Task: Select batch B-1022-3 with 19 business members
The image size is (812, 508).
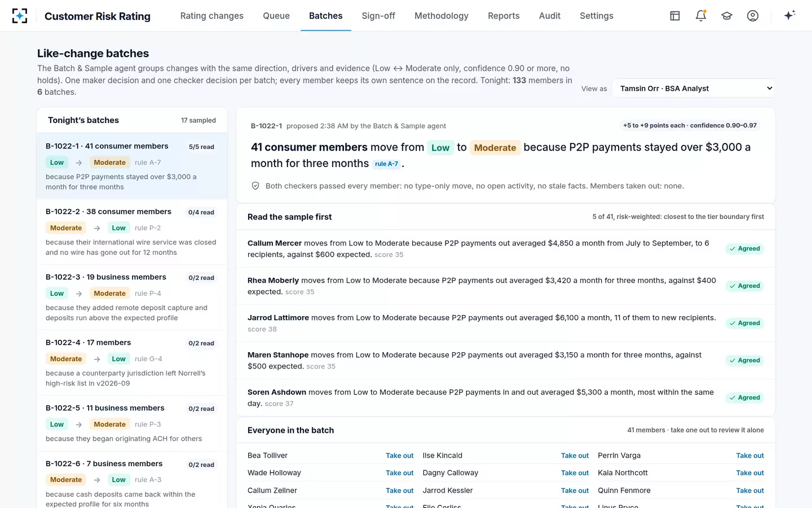Action: (132, 297)
